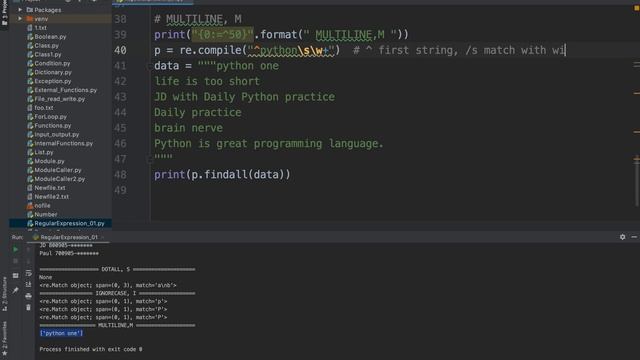Open Run panel settings gear

tap(622, 237)
